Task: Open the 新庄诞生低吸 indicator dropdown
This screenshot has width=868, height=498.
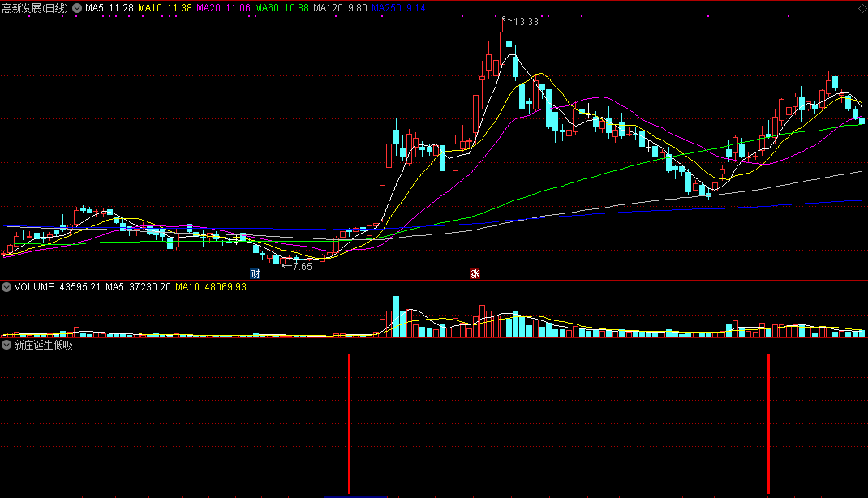Action: pos(6,346)
